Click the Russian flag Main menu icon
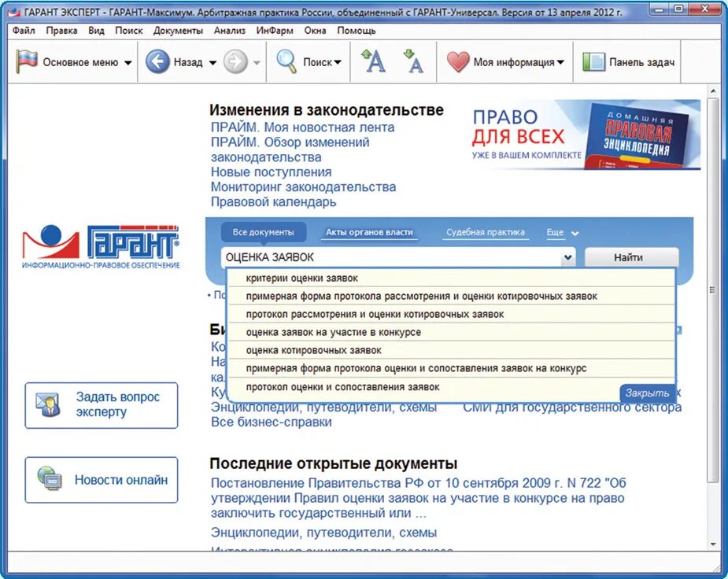Image resolution: width=728 pixels, height=579 pixels. click(27, 61)
